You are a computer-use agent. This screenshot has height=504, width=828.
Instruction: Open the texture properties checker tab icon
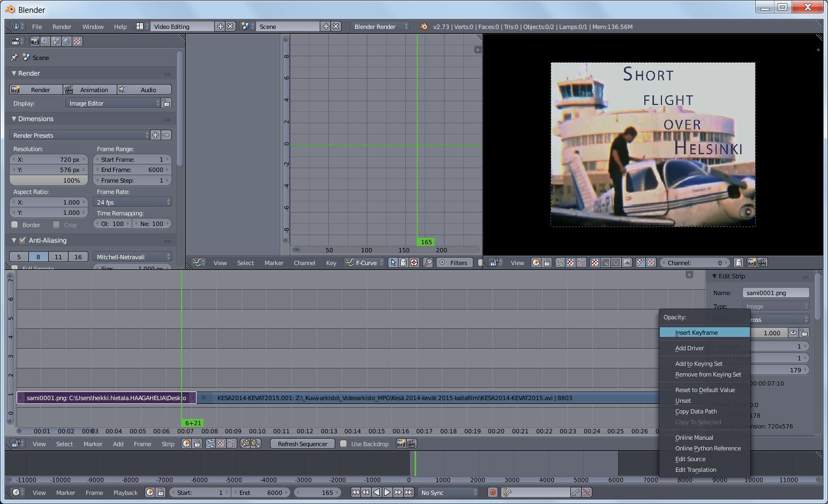tap(77, 41)
